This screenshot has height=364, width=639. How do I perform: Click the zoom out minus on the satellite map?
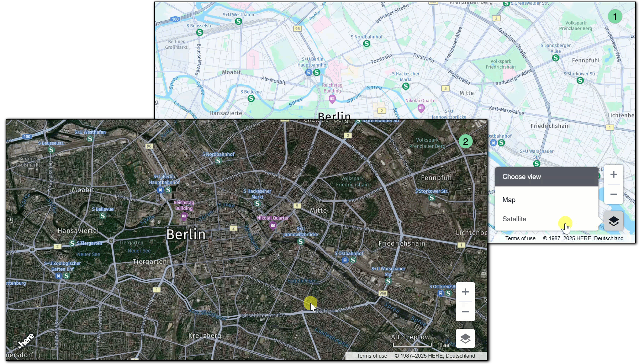(x=465, y=312)
